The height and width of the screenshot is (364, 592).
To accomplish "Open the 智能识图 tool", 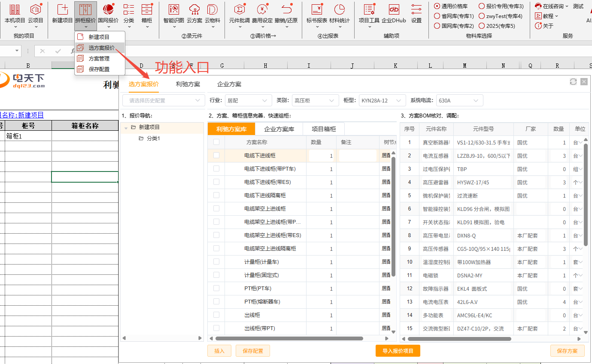I will click(x=174, y=15).
